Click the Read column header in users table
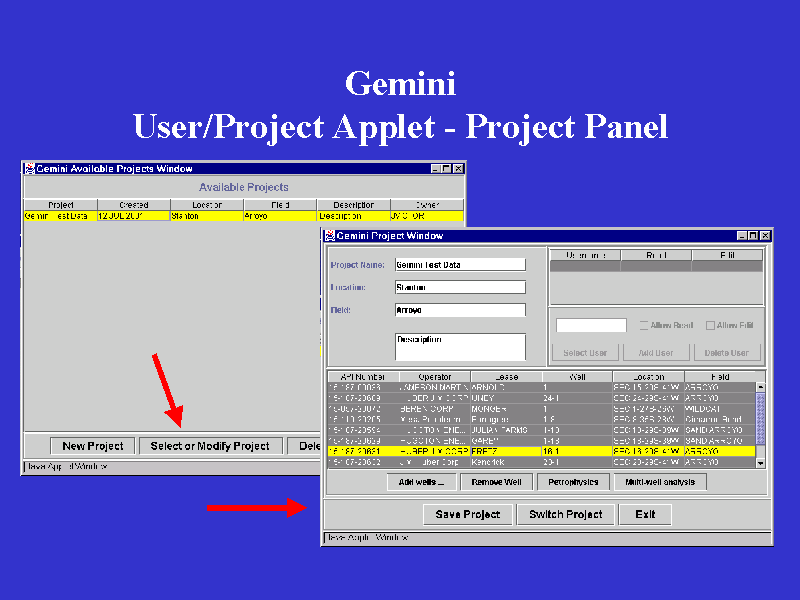 (656, 255)
